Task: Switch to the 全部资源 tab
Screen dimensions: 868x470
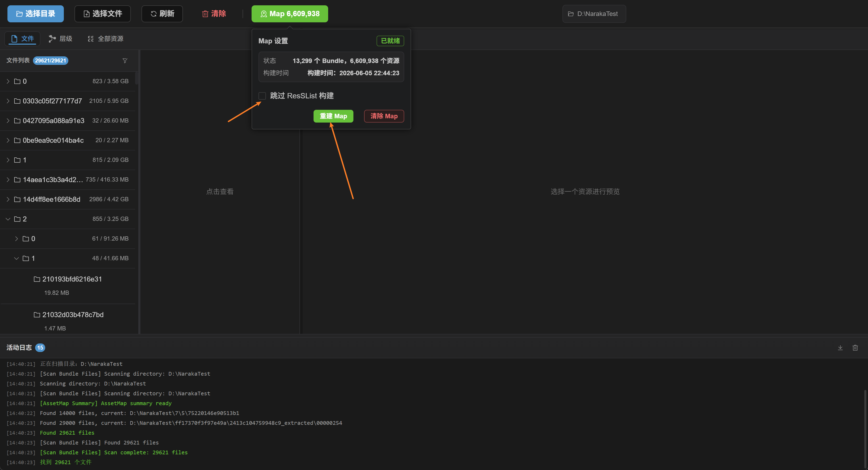Action: (x=106, y=39)
